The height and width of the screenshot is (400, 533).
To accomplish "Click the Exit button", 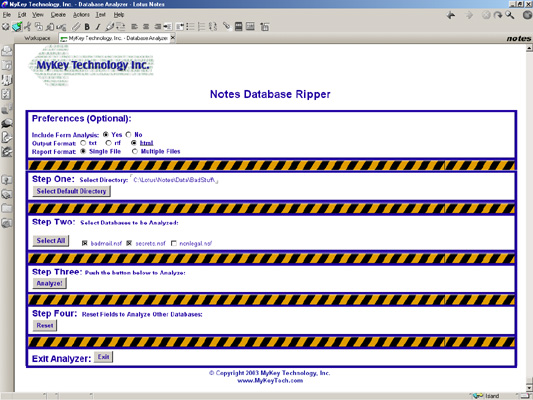I will (103, 357).
